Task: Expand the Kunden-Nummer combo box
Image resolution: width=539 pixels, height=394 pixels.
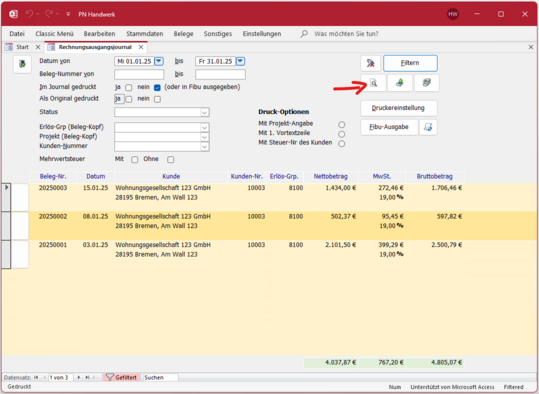Action: 204,147
